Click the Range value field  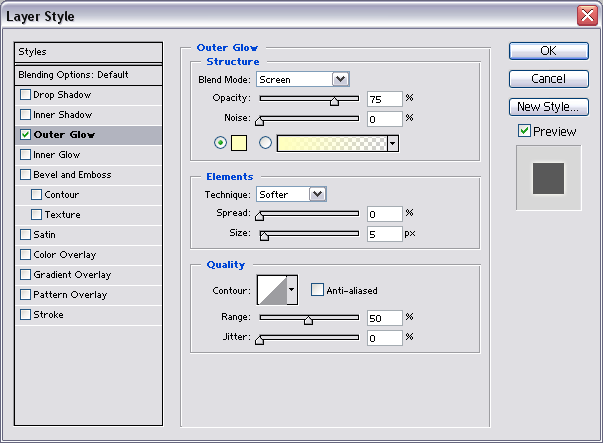(x=385, y=318)
